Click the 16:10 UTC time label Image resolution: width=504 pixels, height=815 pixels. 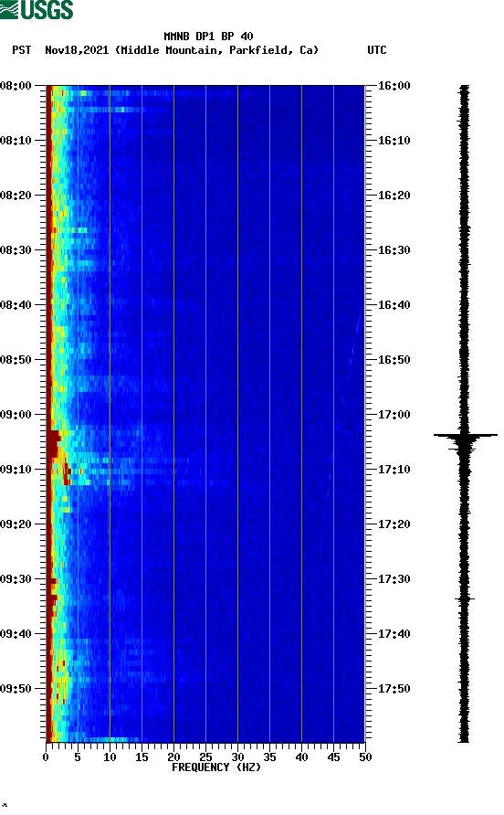(x=394, y=141)
